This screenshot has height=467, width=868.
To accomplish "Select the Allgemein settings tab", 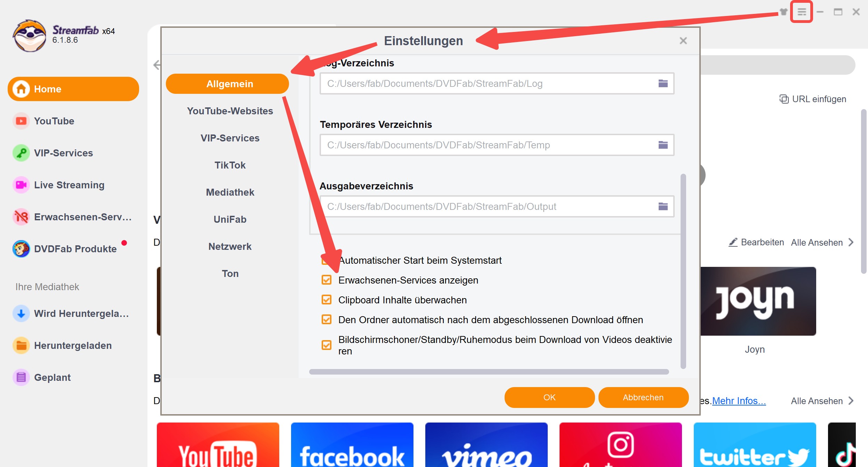I will [228, 84].
